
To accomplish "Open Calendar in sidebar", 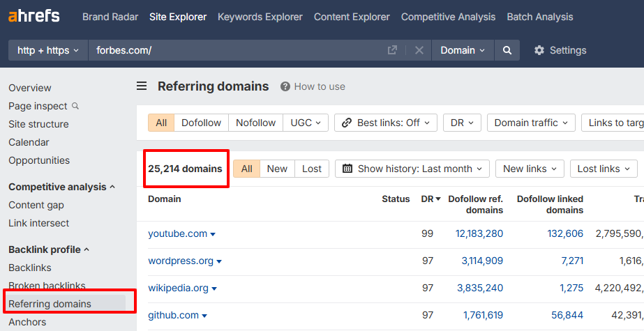I will 29,142.
